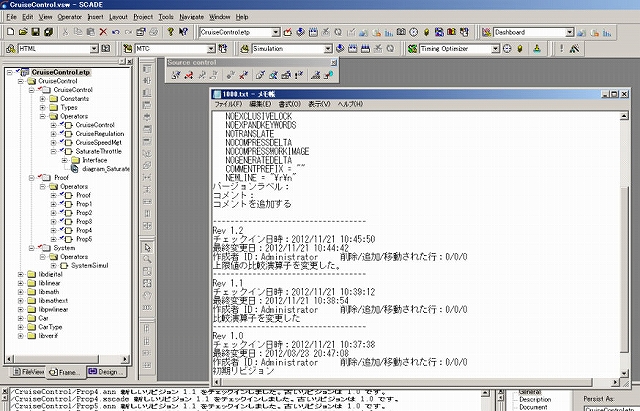640x411 pixels.
Task: Open 書式(O) menu in Notepad window
Action: 289,104
